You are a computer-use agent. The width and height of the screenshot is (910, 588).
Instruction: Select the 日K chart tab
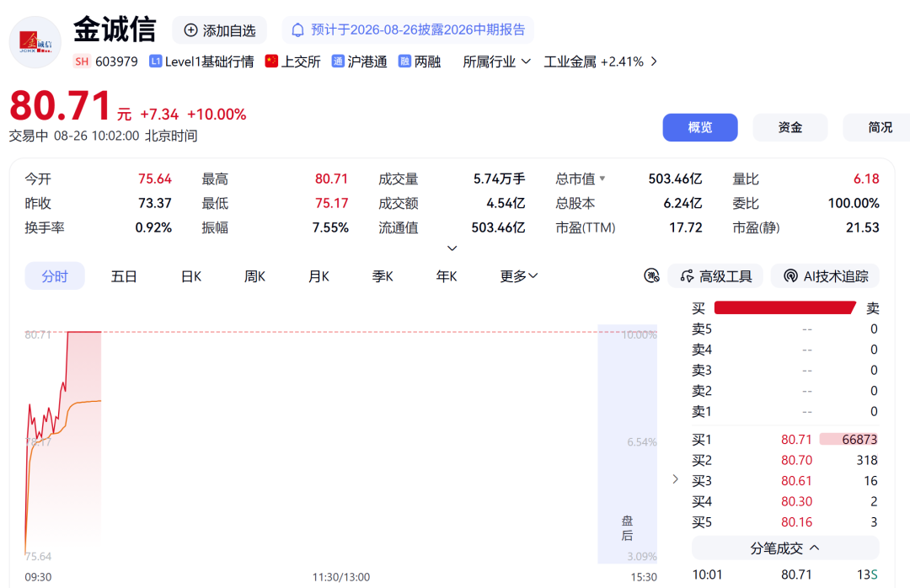click(191, 276)
